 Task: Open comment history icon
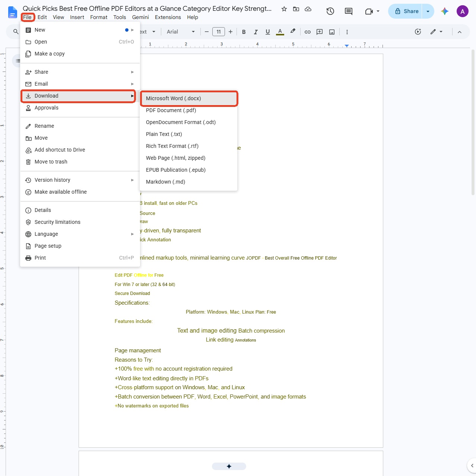(x=349, y=12)
